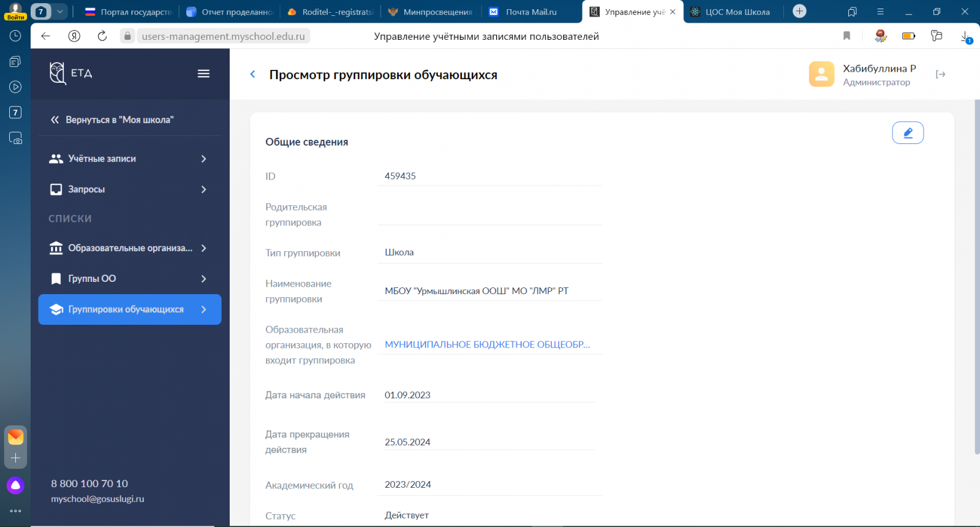Open МУНИЦИПАЛЬНОЕ БЮДЖЕТНОЕ organization link
Screen dimensions: 980x527
point(487,344)
